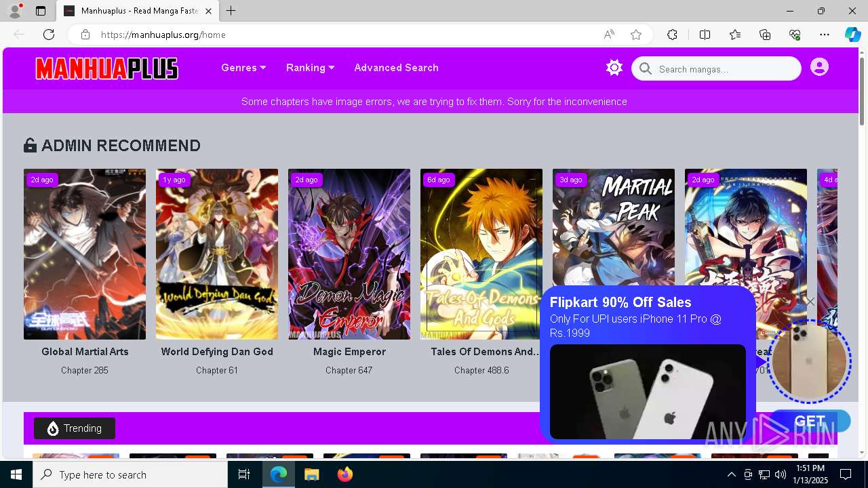Go back with the browser back arrow
The width and height of the screenshot is (868, 488).
coord(19,35)
